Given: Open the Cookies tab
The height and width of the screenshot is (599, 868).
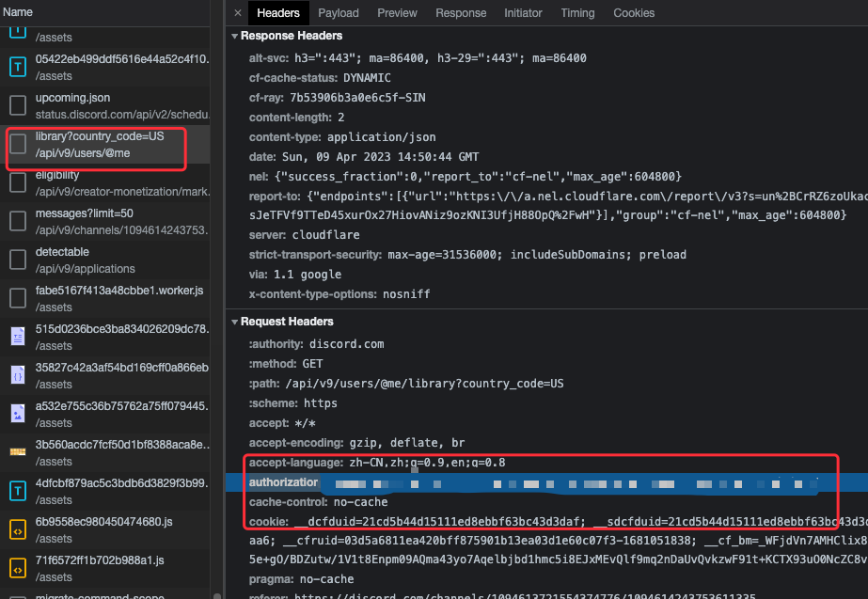Looking at the screenshot, I should pos(634,13).
